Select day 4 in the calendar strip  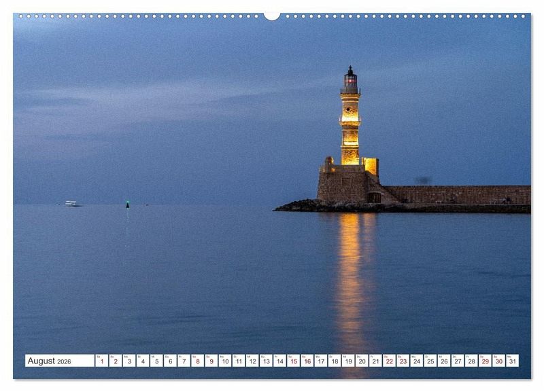[x=143, y=361]
